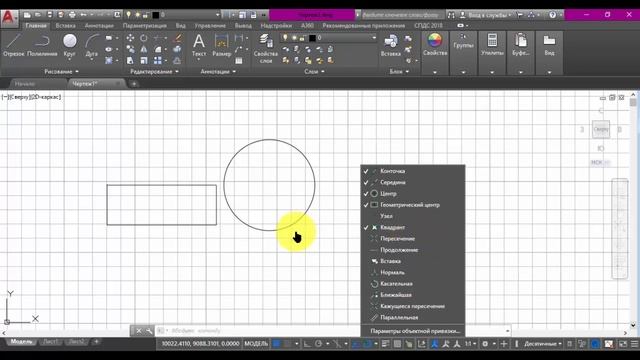The image size is (640, 360).
Task: Toggle Ближайшая (Nearest) object snap
Action: pos(413,295)
